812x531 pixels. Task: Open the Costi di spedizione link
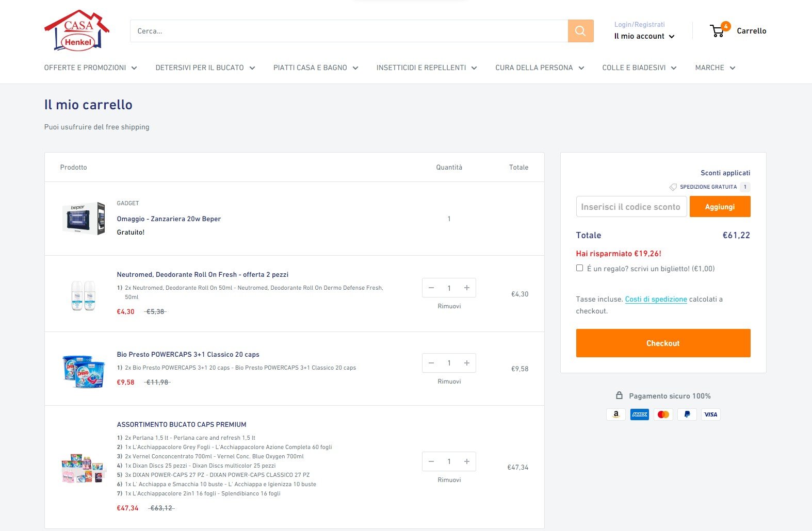pos(656,299)
